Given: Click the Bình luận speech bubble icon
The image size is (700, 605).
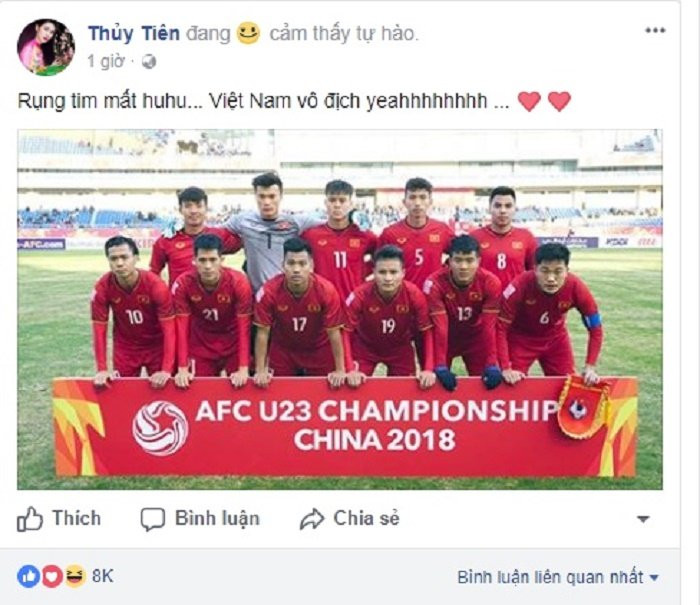Looking at the screenshot, I should tap(153, 519).
